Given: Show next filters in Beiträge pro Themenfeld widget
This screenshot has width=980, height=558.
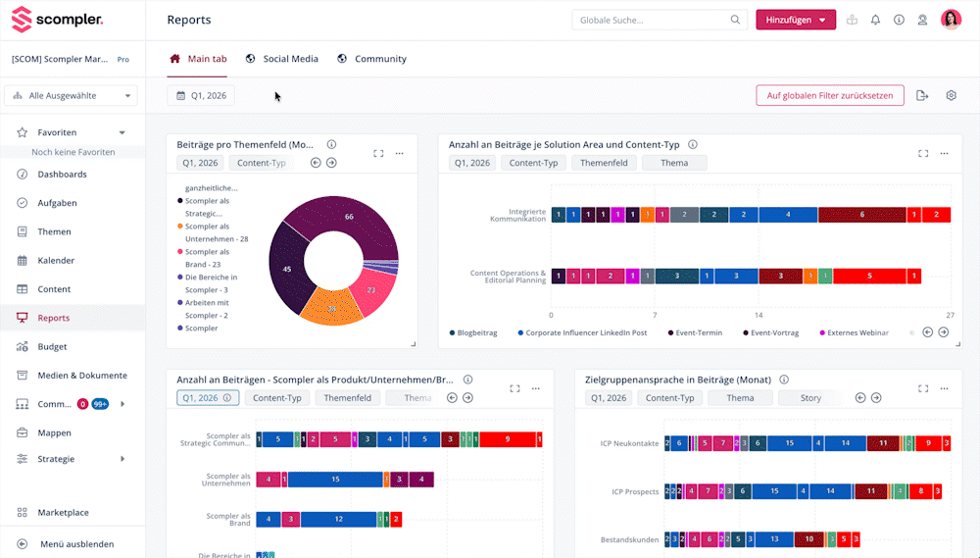Looking at the screenshot, I should pos(332,163).
